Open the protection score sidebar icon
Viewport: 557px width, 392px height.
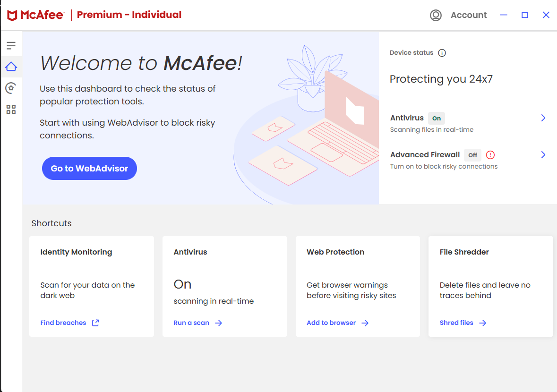tap(11, 88)
